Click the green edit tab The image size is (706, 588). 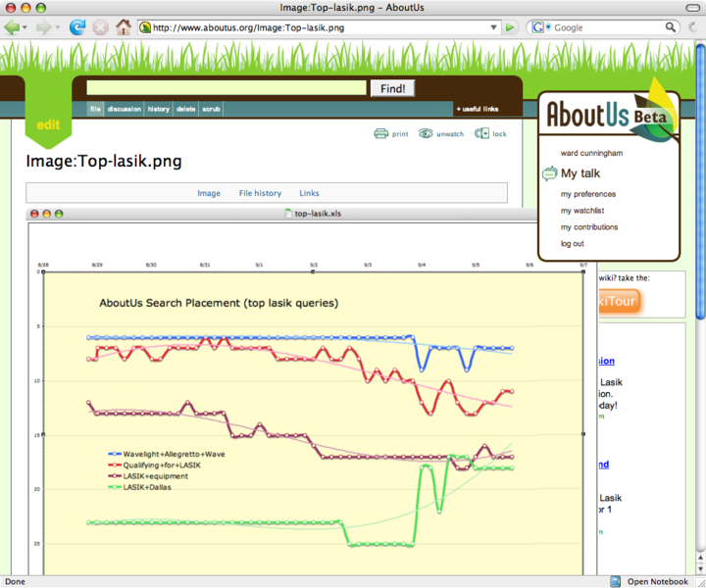click(48, 124)
